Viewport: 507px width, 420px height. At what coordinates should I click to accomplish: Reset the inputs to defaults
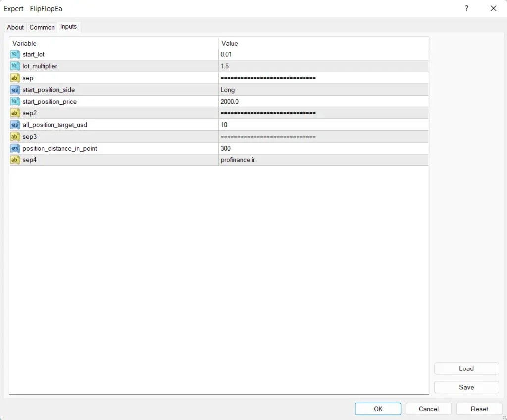pos(479,409)
